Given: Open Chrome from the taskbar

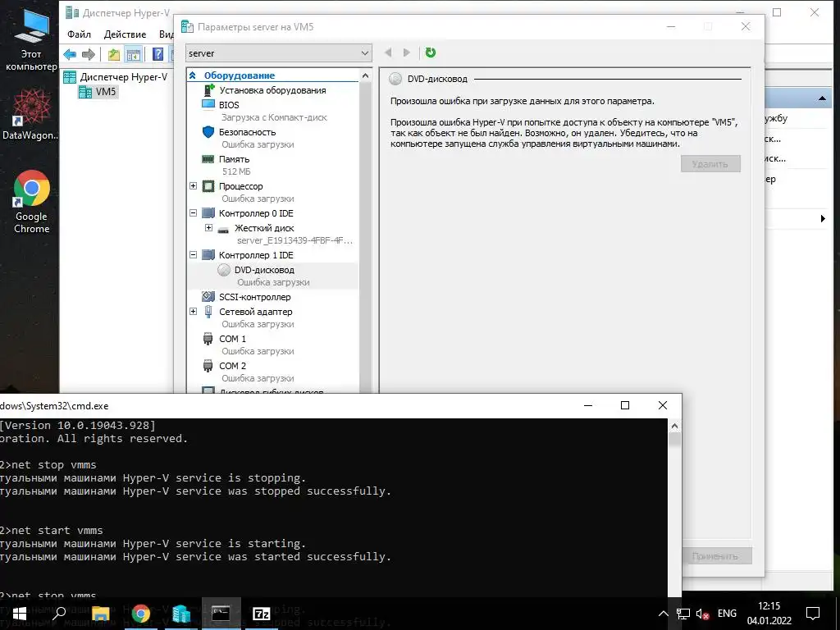Looking at the screenshot, I should [141, 614].
